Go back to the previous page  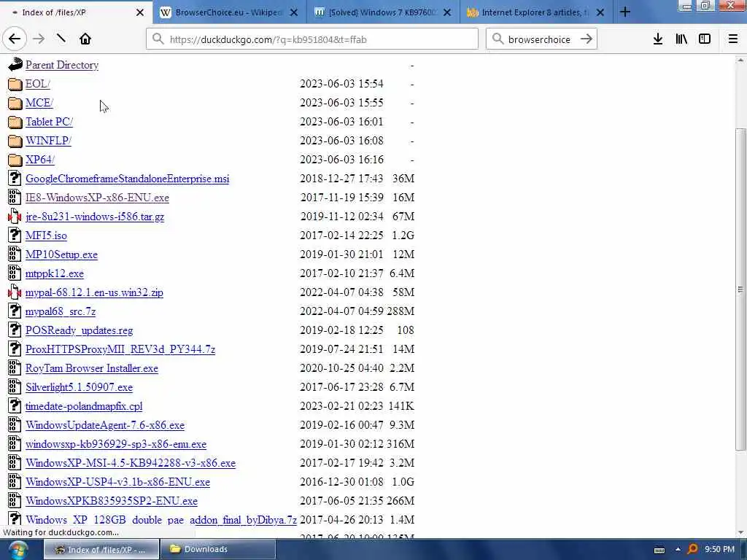tap(15, 39)
